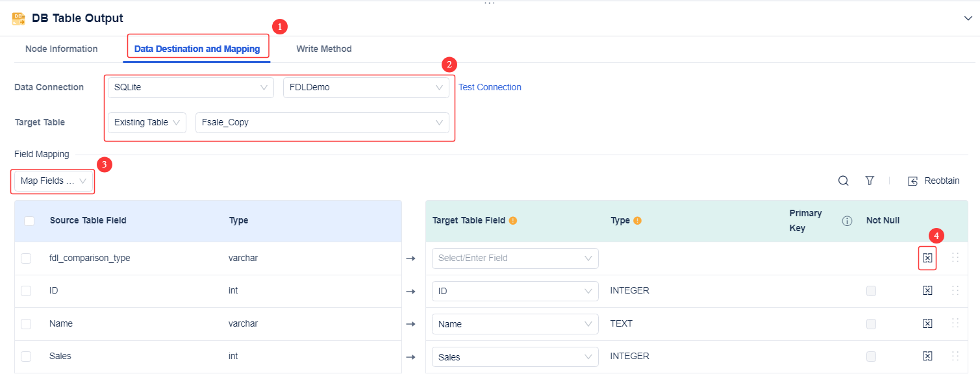Viewport: 980px width, 376px height.
Task: Toggle Not Null checkbox for Name row
Action: click(x=871, y=323)
